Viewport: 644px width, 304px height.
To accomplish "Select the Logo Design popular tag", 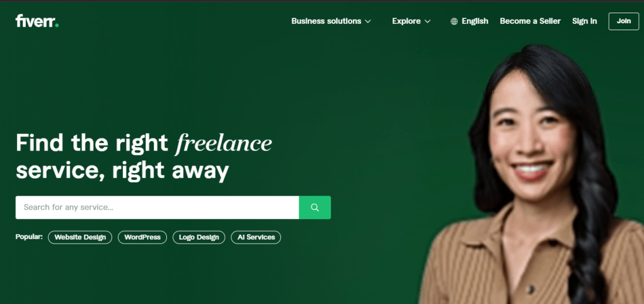I will pos(198,237).
